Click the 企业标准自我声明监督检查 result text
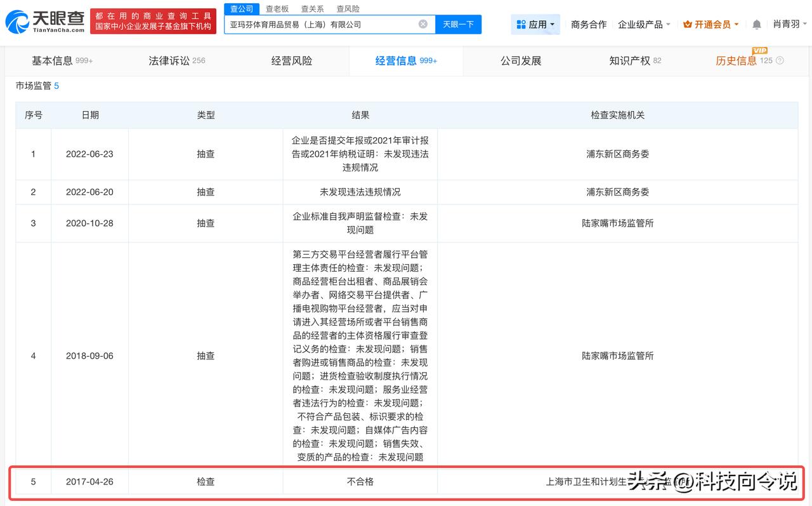The image size is (812, 506). (360, 223)
